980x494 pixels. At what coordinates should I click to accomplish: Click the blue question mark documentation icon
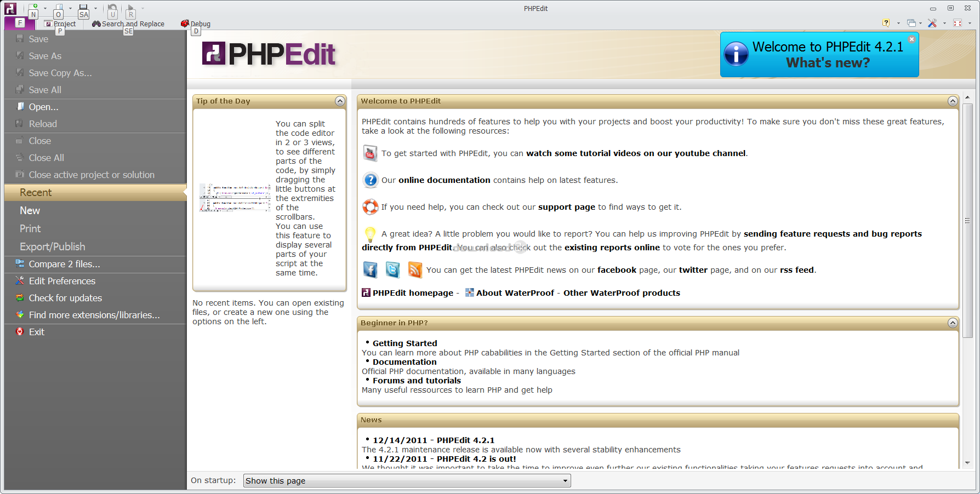371,180
